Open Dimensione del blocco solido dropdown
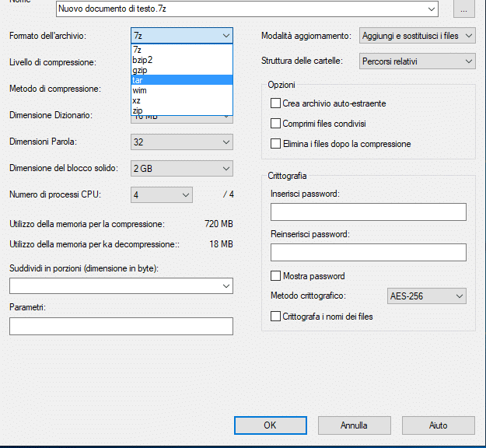The image size is (486, 448). 182,168
